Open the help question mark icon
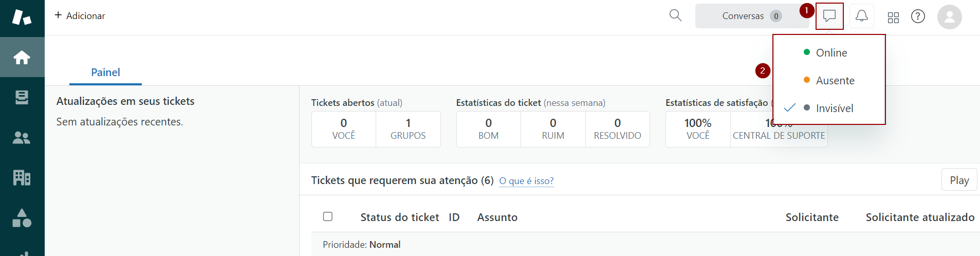The height and width of the screenshot is (256, 980). [x=918, y=16]
